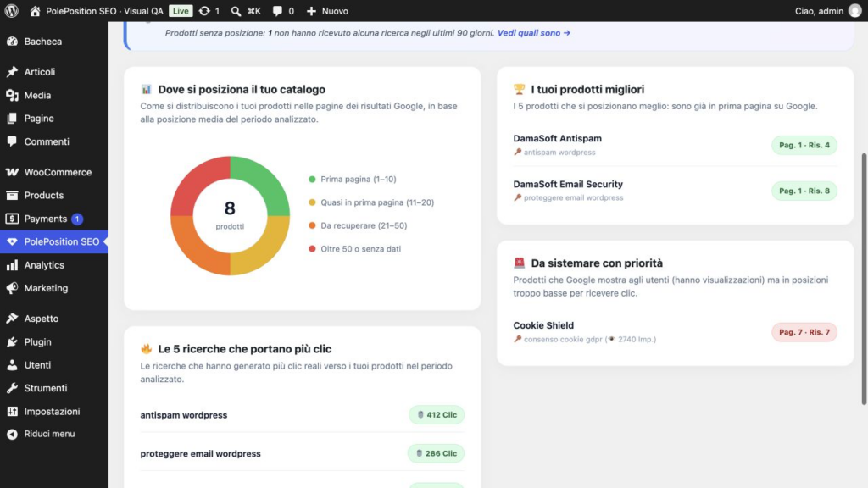This screenshot has height=488, width=868.
Task: Open the search magnifier in admin bar
Action: [x=236, y=11]
